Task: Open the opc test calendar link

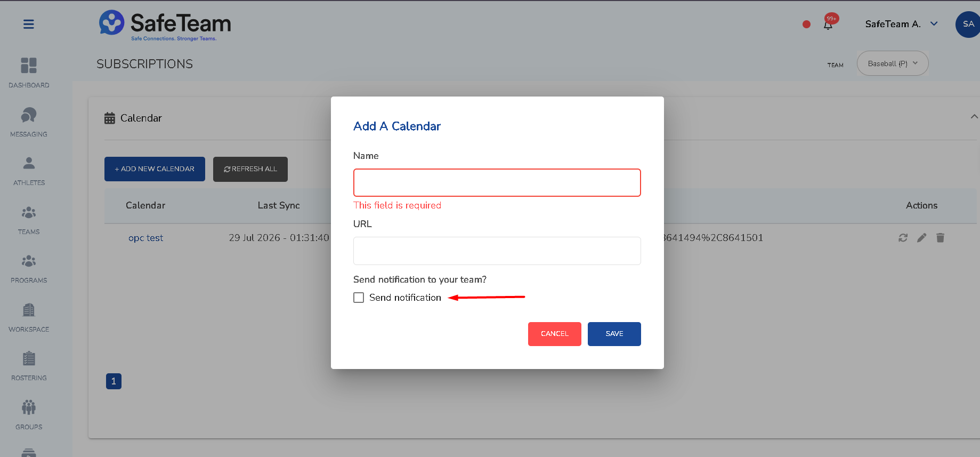Action: pos(145,238)
